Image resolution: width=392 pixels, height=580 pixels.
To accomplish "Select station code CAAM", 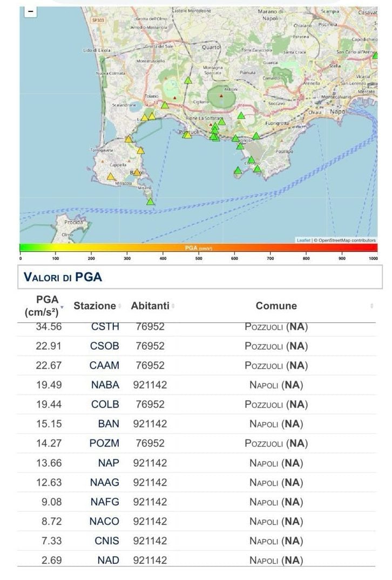I will tap(104, 365).
